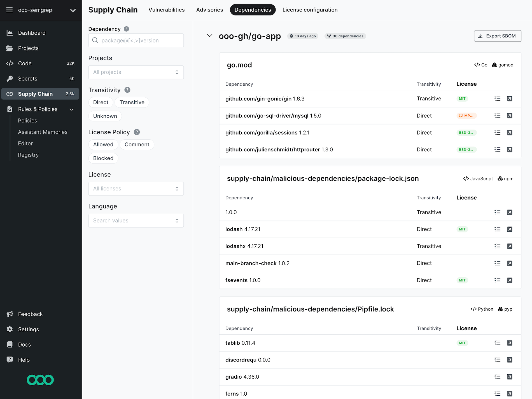Collapse the ooo-gh/go-app dependency group

tap(209, 36)
